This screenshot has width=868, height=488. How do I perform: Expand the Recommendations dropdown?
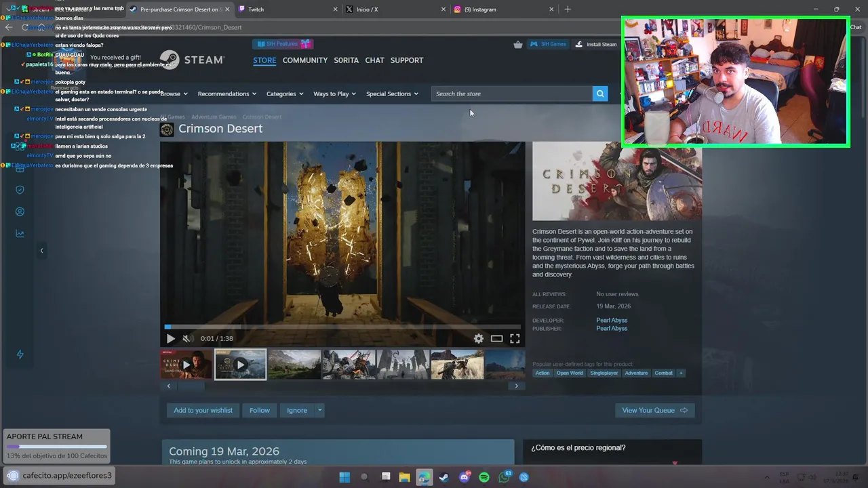pos(227,94)
